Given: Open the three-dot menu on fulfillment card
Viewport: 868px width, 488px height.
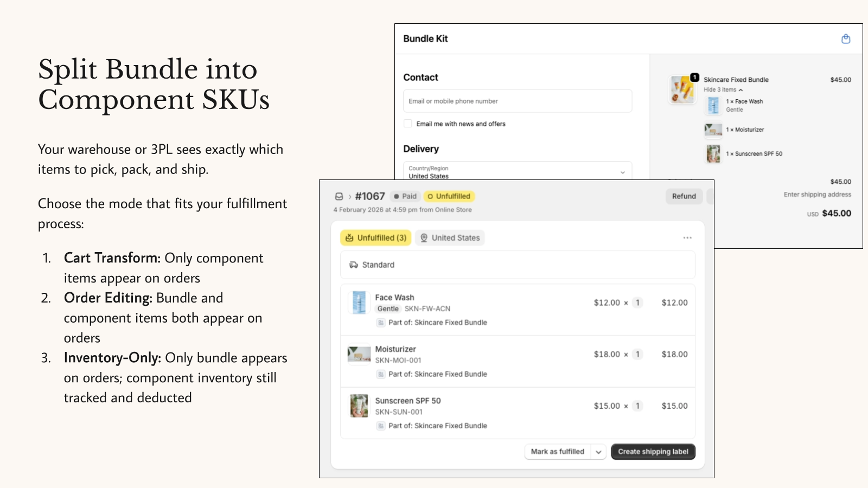Looking at the screenshot, I should pyautogui.click(x=687, y=237).
